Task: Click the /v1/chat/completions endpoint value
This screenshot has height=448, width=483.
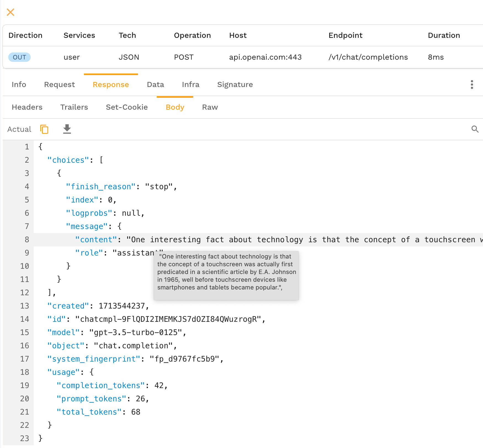Action: 368,57
